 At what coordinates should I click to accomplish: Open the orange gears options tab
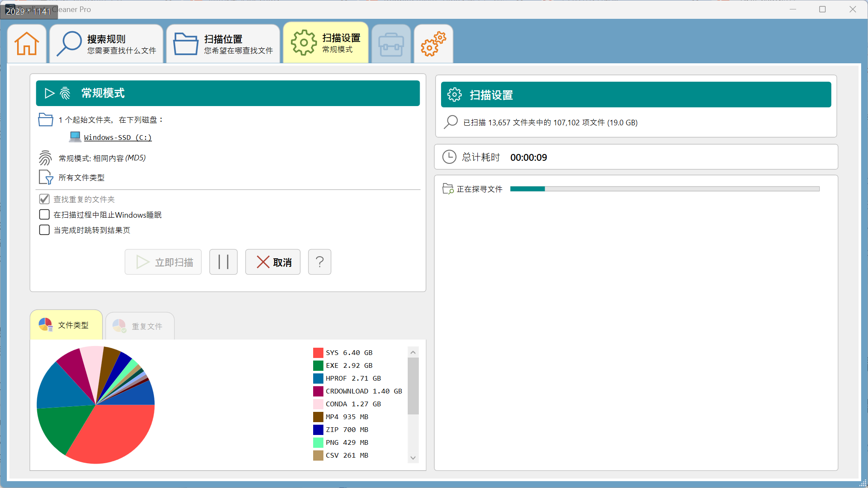(x=433, y=44)
